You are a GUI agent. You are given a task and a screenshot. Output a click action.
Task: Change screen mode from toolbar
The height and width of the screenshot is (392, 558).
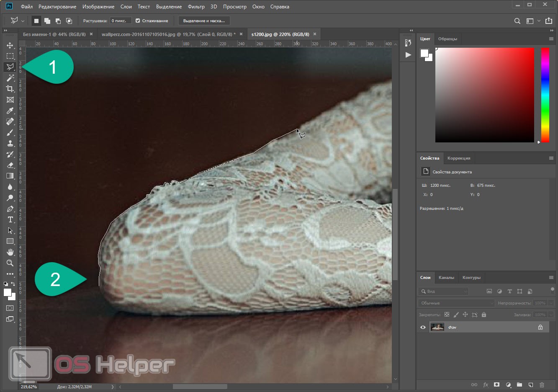[10, 319]
